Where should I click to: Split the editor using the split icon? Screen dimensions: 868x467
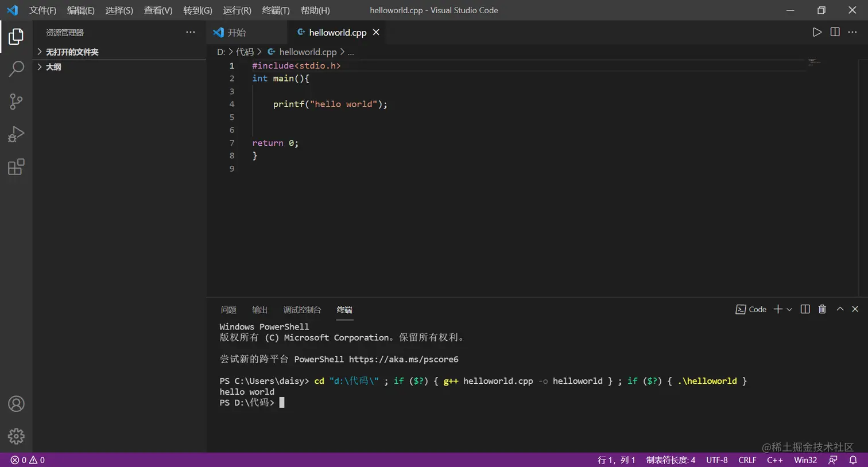pyautogui.click(x=835, y=32)
